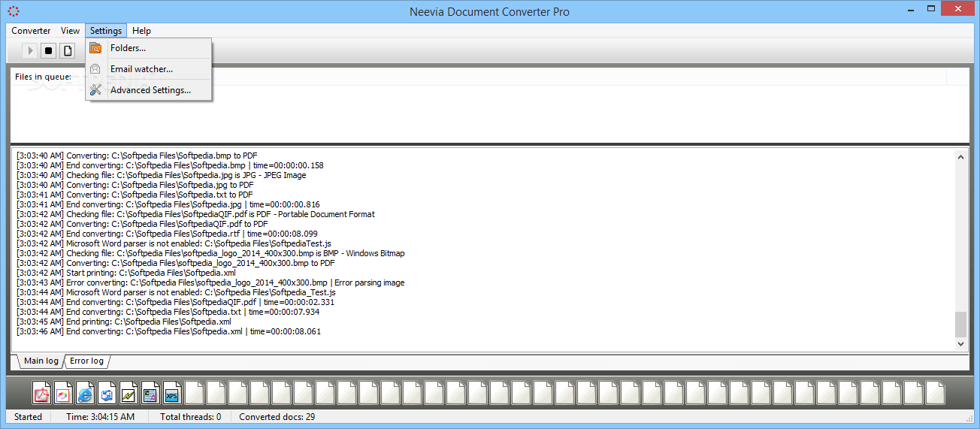Minimize the Neevia Document Converter window

click(x=911, y=8)
